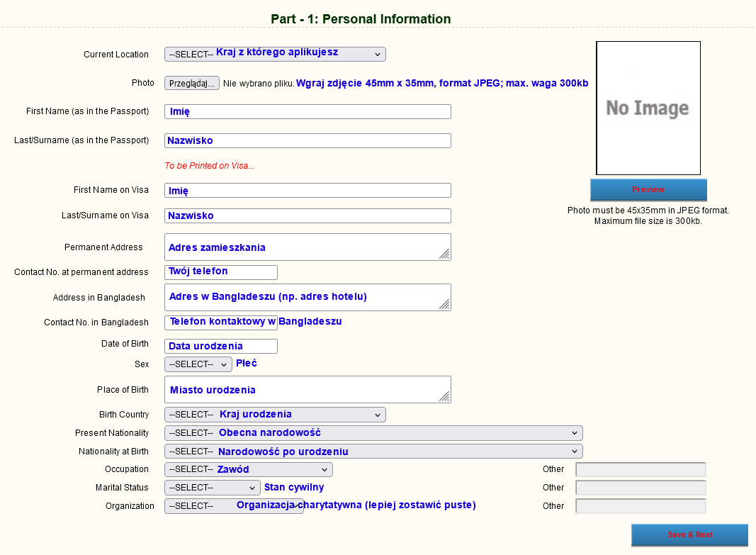
Task: Click the First Name (as in Passport) field
Action: pos(308,112)
